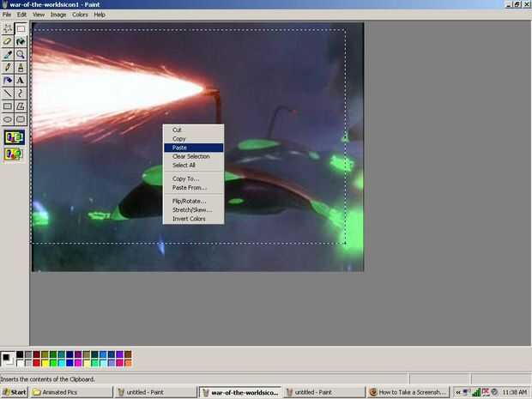This screenshot has height=399, width=532.
Task: Switch to war-of-the-worldsico taskbar button
Action: point(240,392)
